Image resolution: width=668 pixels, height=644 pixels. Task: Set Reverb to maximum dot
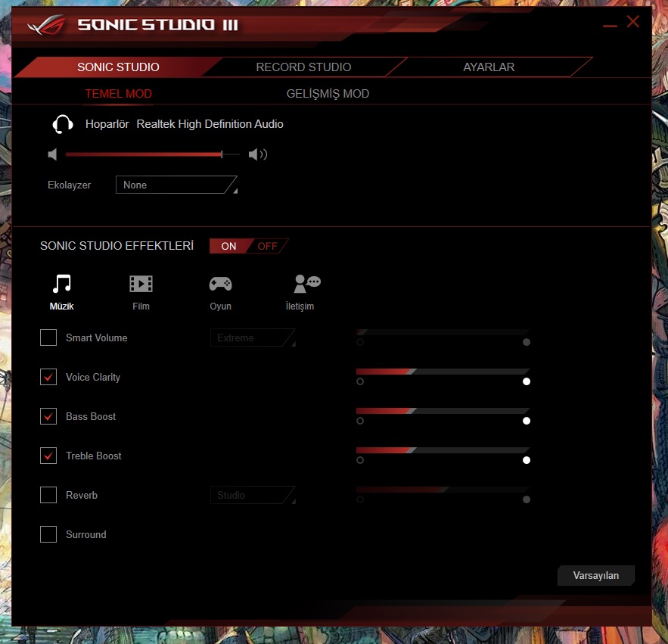527,499
